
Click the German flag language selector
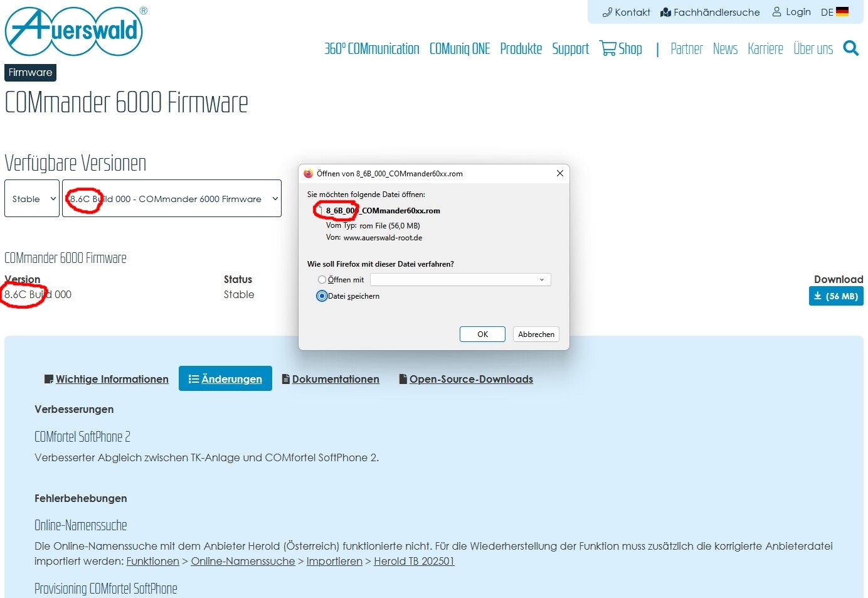pos(842,12)
